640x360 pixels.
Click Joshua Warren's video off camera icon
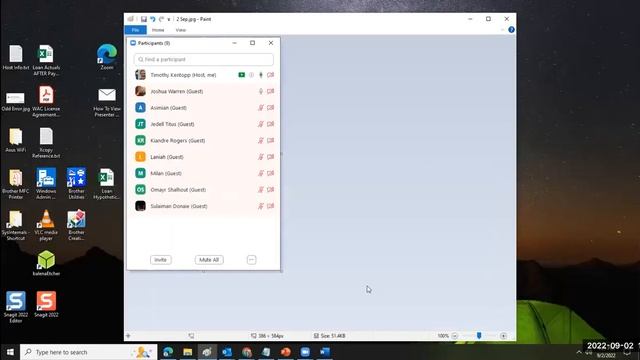pyautogui.click(x=271, y=91)
